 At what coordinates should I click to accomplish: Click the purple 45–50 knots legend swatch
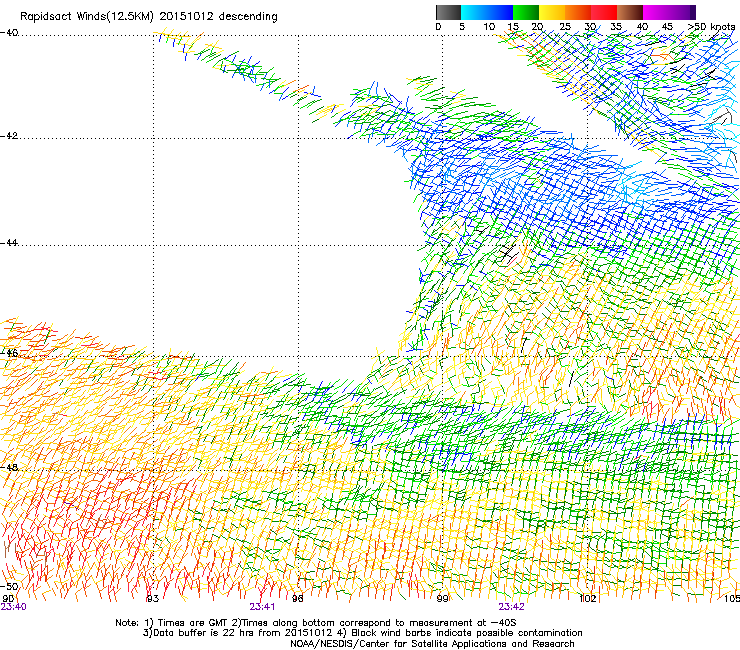(682, 12)
